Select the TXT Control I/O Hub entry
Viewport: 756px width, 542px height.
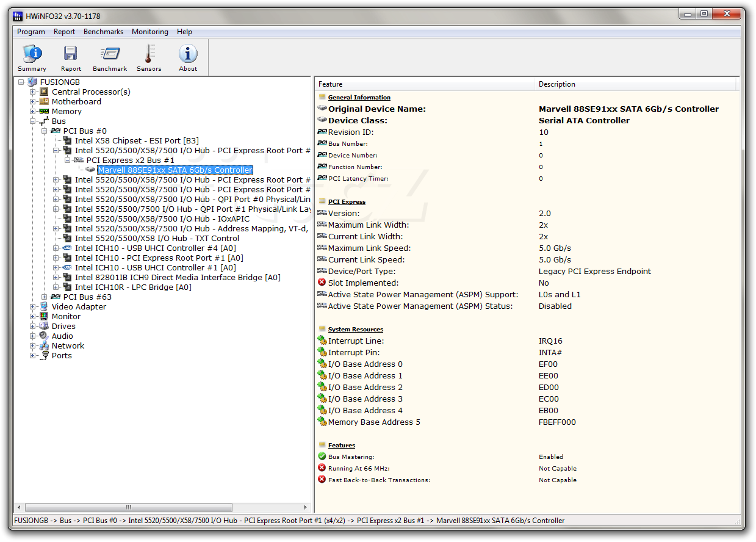pos(157,239)
